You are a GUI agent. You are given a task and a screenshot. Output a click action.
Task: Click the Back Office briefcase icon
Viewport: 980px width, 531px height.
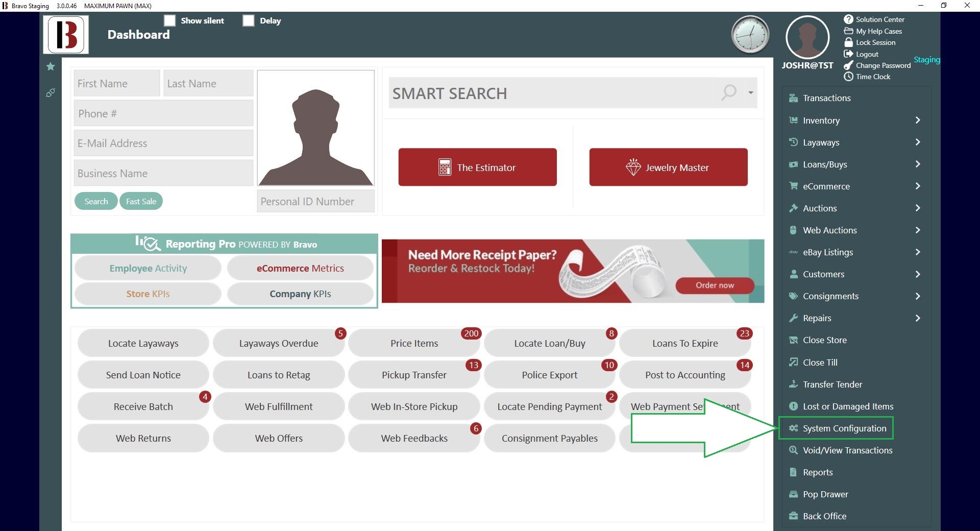click(x=793, y=516)
